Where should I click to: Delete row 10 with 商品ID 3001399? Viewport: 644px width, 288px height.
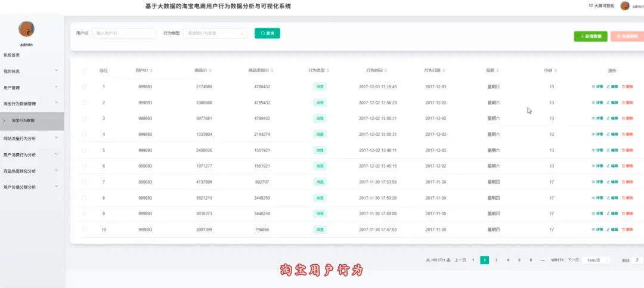[x=627, y=230]
